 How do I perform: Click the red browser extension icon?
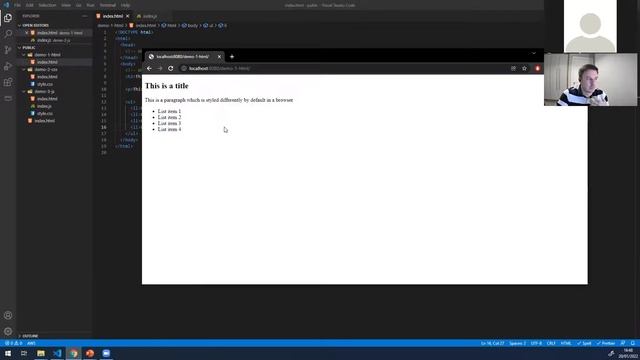[x=538, y=68]
